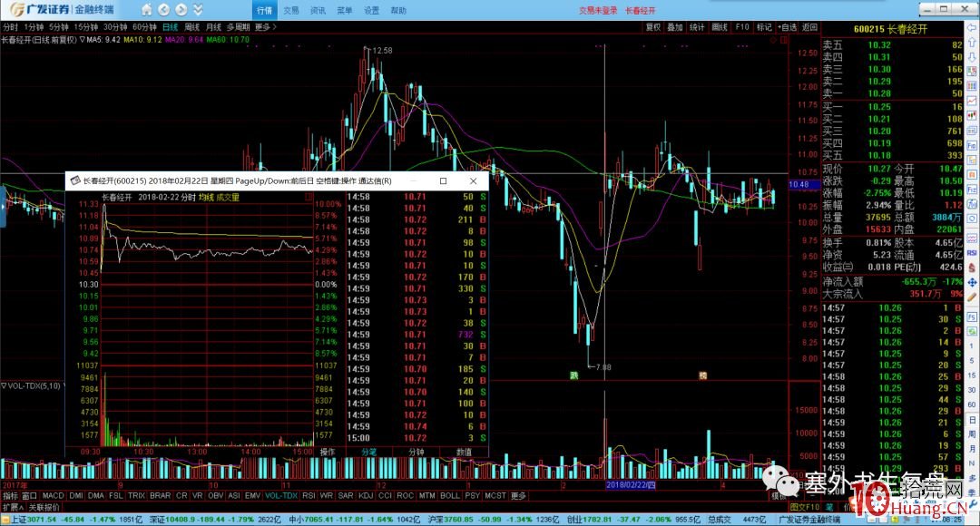
Task: Click the 2018/02/22 date marker on timeline
Action: (631, 485)
